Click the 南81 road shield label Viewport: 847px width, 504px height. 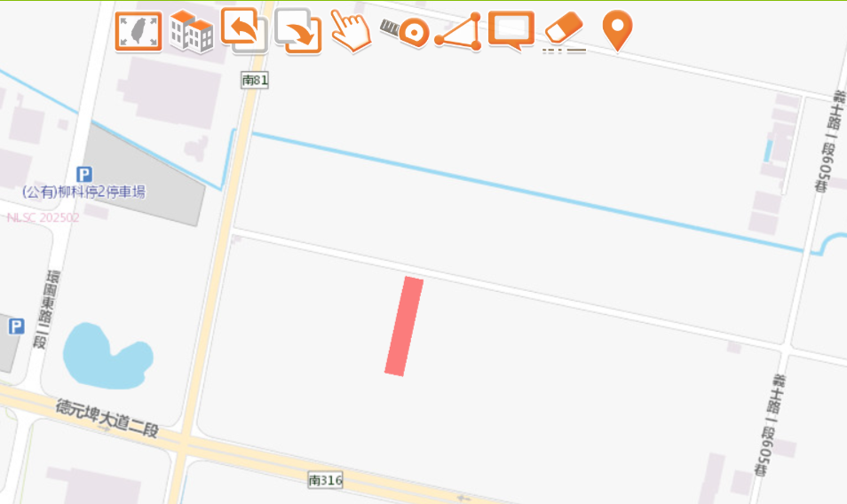pyautogui.click(x=255, y=80)
